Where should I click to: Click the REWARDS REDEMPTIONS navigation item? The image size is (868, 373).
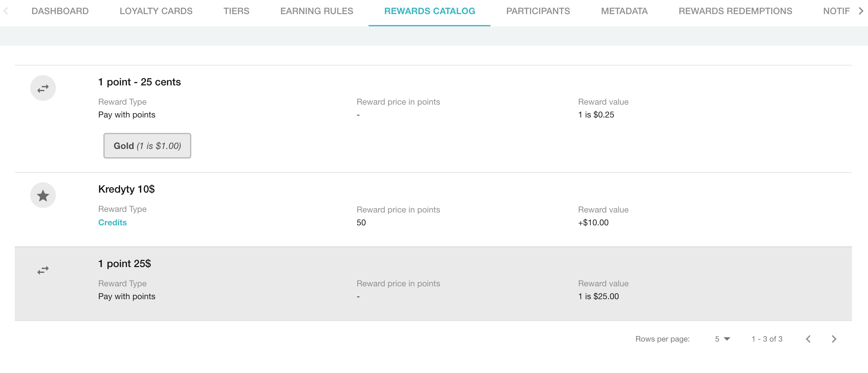coord(735,11)
